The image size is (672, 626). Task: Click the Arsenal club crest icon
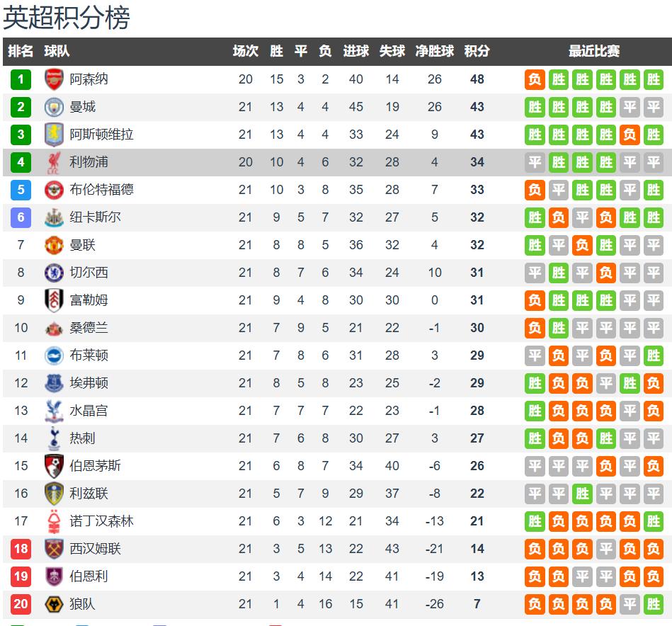pos(54,79)
